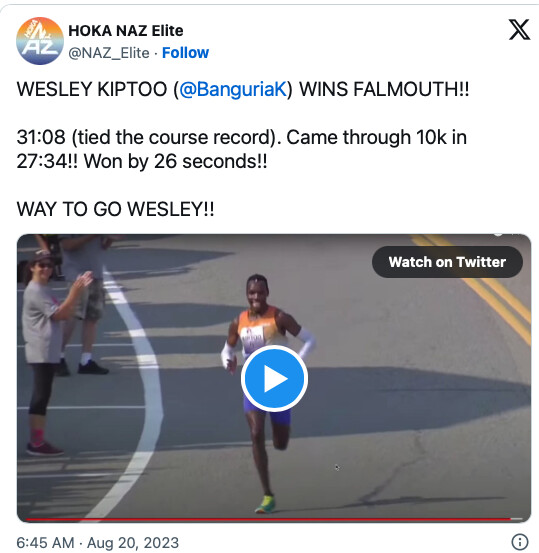Image resolution: width=539 pixels, height=553 pixels.
Task: Click the Won by 26 seconds!! text
Action: pyautogui.click(x=175, y=162)
